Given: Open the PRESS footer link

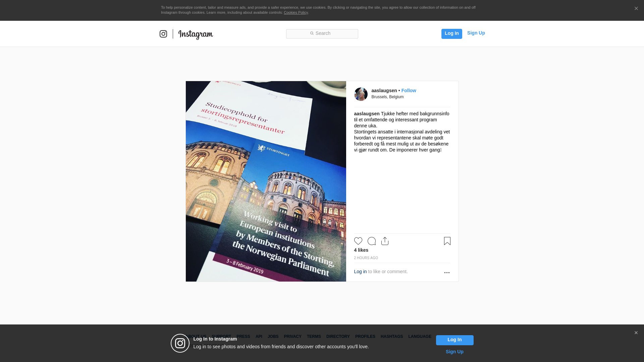Looking at the screenshot, I should tap(243, 337).
